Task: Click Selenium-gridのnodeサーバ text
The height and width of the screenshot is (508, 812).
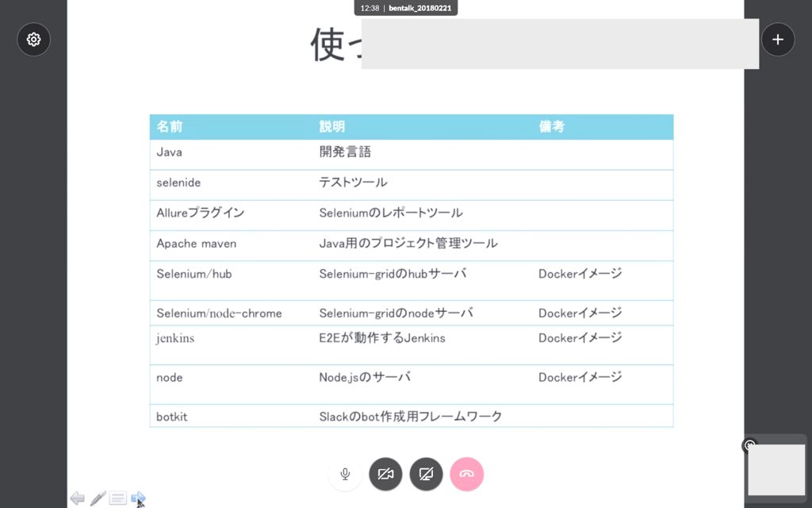Action: coord(396,313)
